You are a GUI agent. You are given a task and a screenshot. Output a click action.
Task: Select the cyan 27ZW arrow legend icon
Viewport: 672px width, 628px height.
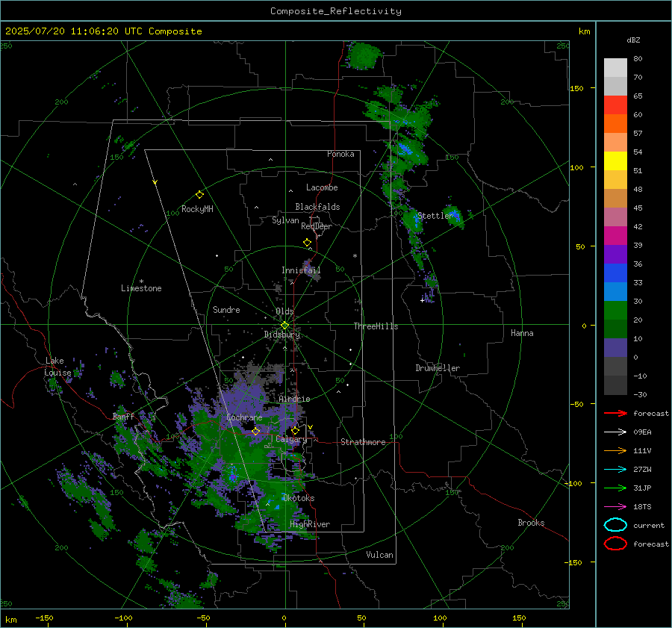[x=615, y=470]
